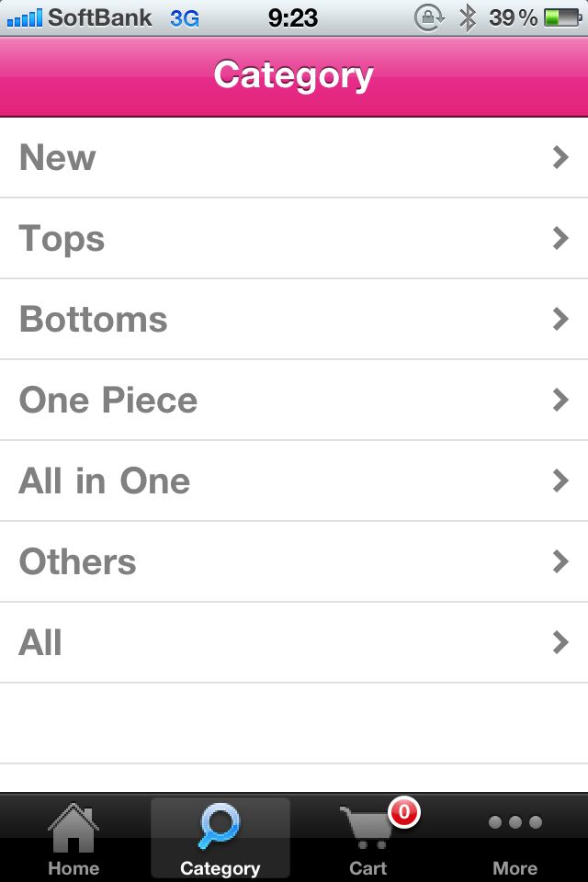Open the shopping cart icon
This screenshot has height=882, width=588.
click(367, 827)
